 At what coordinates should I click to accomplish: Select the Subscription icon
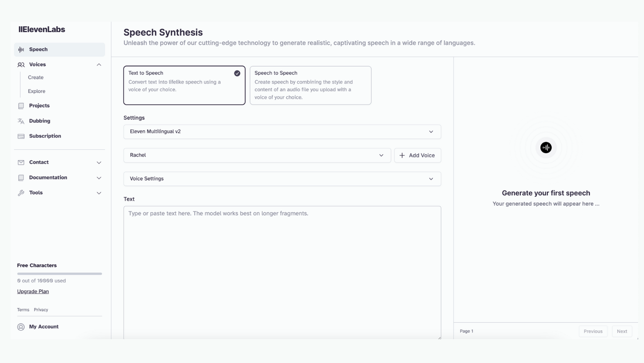tap(21, 136)
